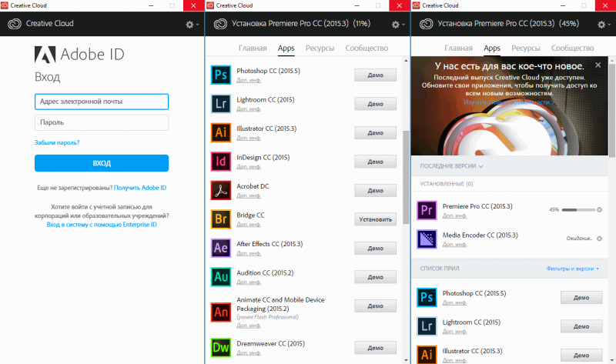Click the Изучить новые возможности banner link
This screenshot has width=616, height=364.
coord(510,102)
